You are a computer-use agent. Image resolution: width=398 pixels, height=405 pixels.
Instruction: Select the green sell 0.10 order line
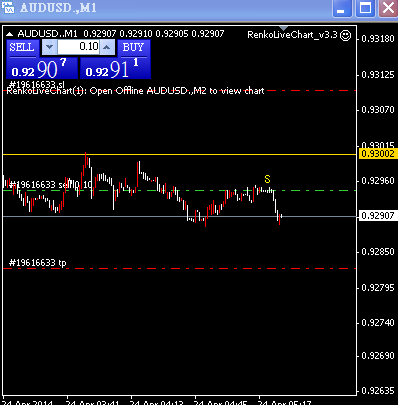click(179, 190)
